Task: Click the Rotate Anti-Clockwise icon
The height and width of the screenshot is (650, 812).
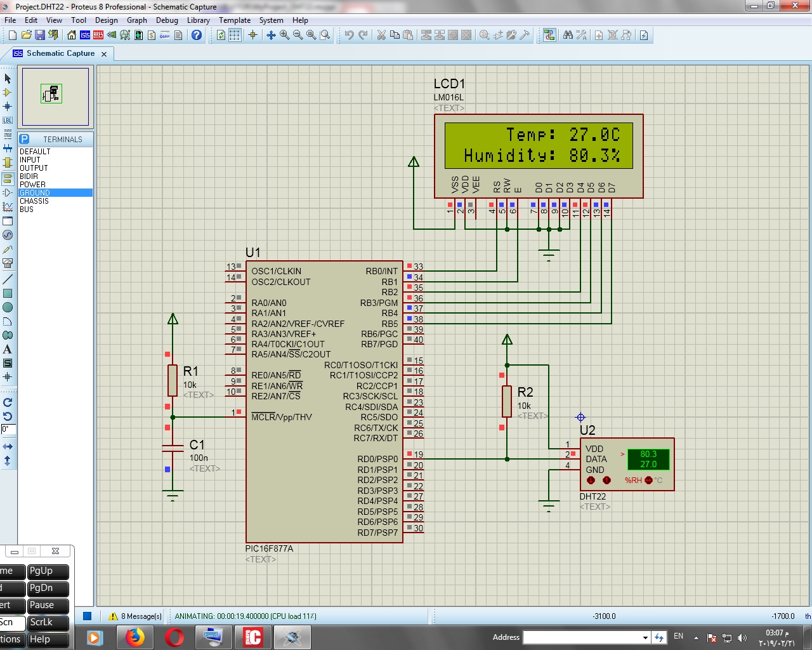Action: tap(8, 416)
